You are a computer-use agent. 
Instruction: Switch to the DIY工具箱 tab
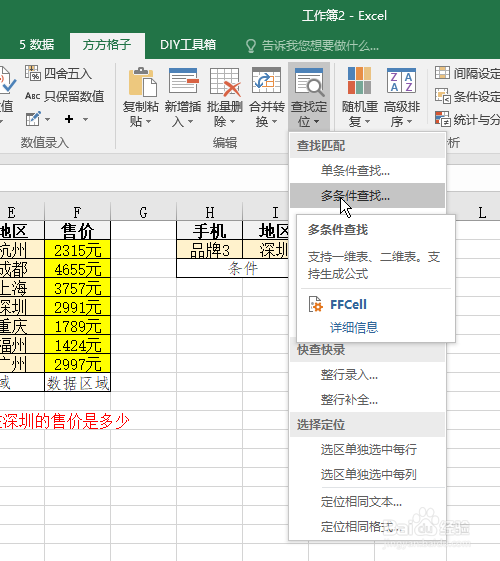[x=188, y=45]
